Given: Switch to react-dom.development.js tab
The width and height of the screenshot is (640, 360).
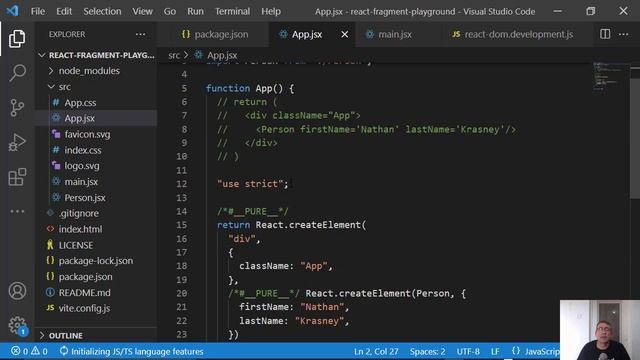Looking at the screenshot, I should coord(513,34).
